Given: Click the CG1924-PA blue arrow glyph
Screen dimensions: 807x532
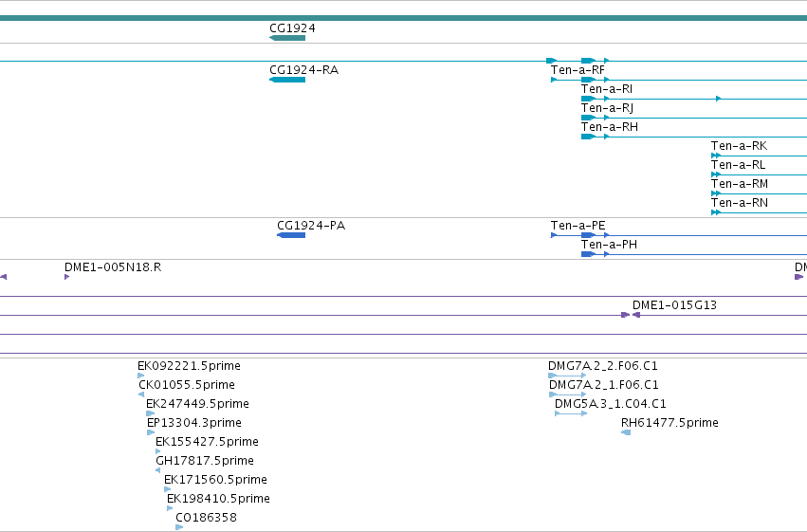Looking at the screenshot, I should coord(291,235).
